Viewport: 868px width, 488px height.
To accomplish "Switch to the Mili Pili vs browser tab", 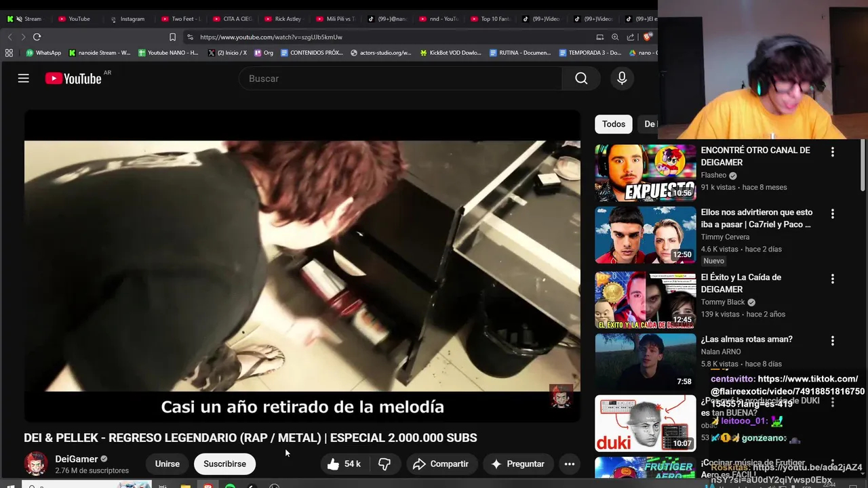I will 335,19.
